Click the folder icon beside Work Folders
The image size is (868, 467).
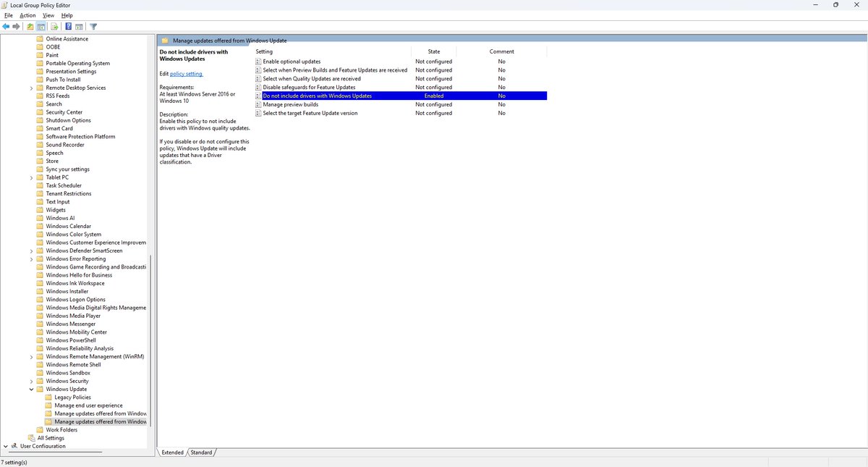40,430
